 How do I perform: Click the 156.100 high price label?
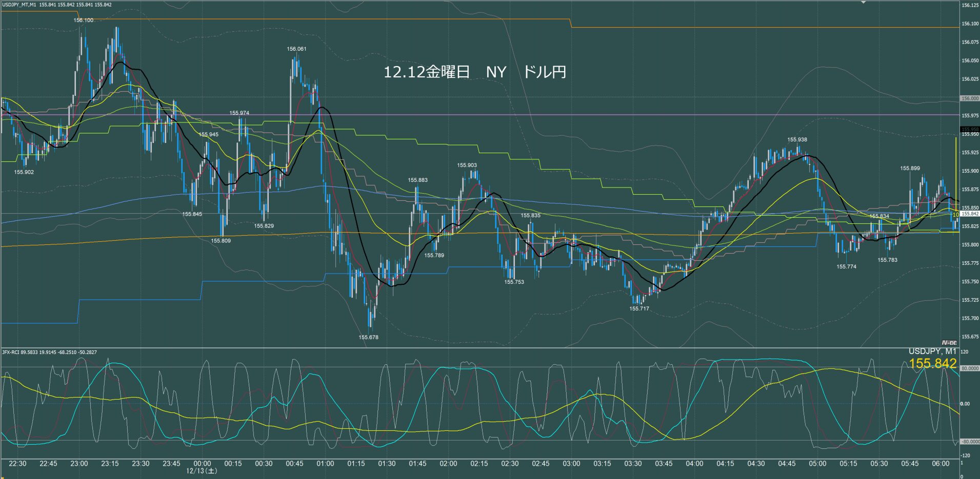pos(84,20)
